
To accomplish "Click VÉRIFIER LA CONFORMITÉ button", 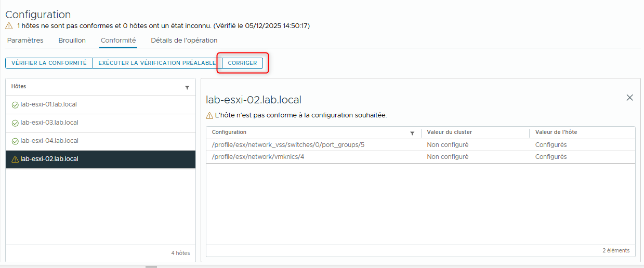I will point(49,63).
